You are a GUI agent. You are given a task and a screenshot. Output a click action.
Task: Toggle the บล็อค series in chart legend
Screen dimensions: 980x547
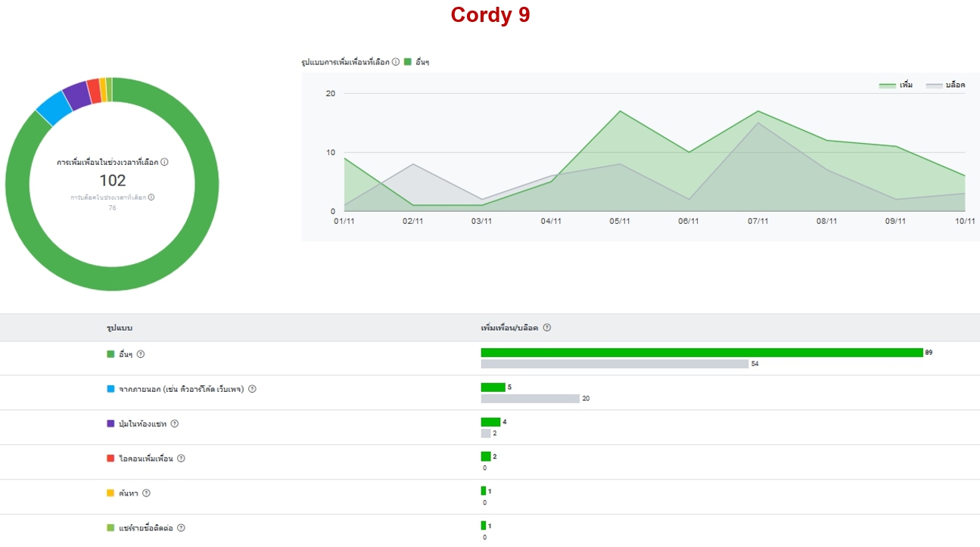click(x=945, y=85)
